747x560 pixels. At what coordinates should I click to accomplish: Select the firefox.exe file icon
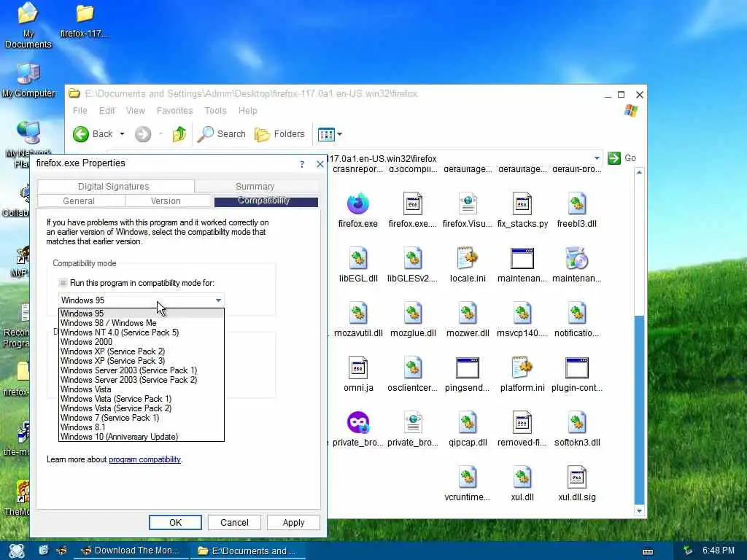tap(357, 204)
